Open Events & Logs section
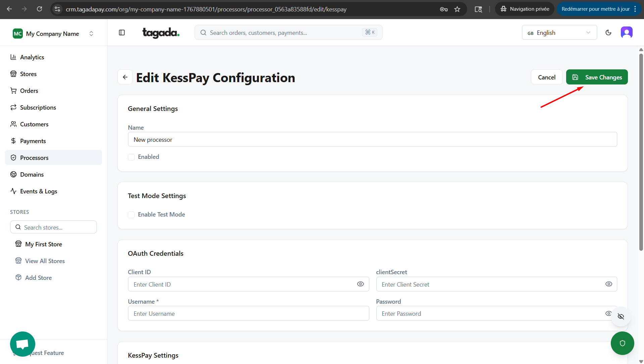 pos(39,191)
